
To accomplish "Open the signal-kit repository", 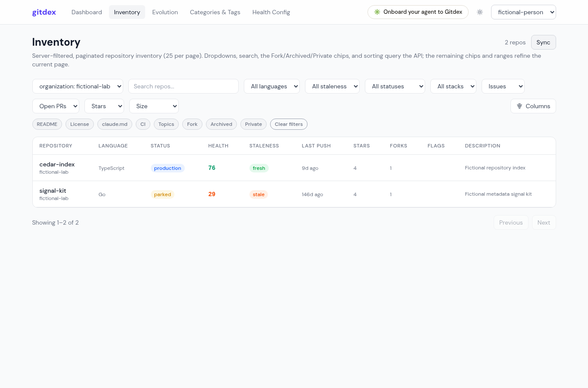I will 53,191.
